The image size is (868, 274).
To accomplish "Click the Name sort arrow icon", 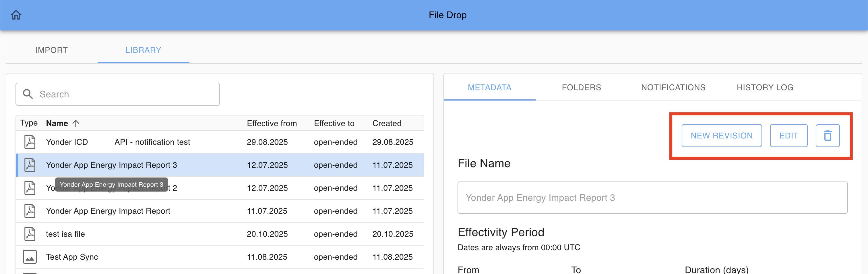I will 76,123.
